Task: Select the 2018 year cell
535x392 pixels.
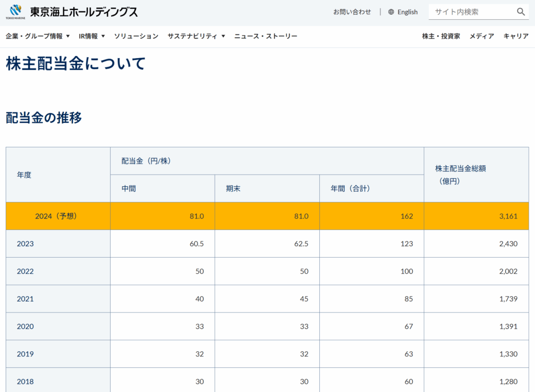Action: click(x=58, y=380)
